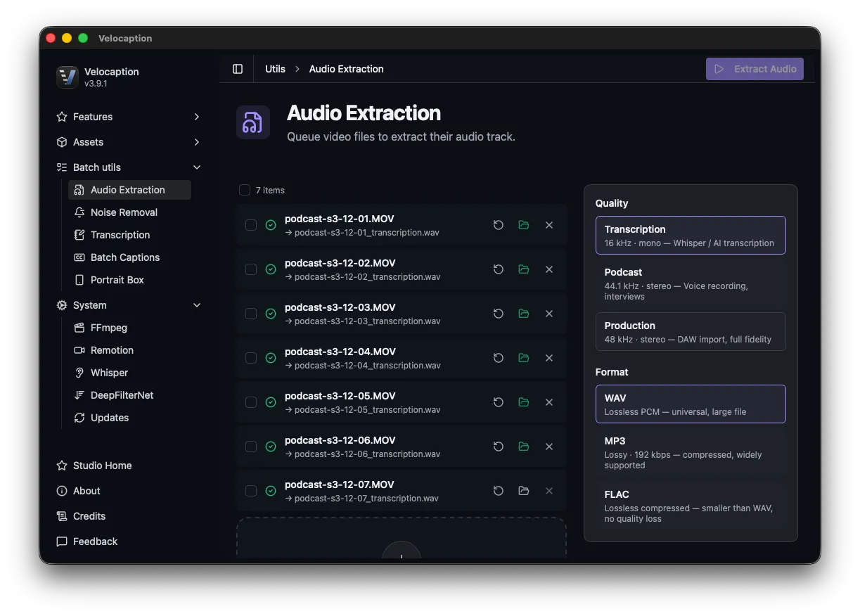This screenshot has width=860, height=616.
Task: Re-run extraction for podcast-s3-12-05.MOV
Action: click(x=499, y=402)
